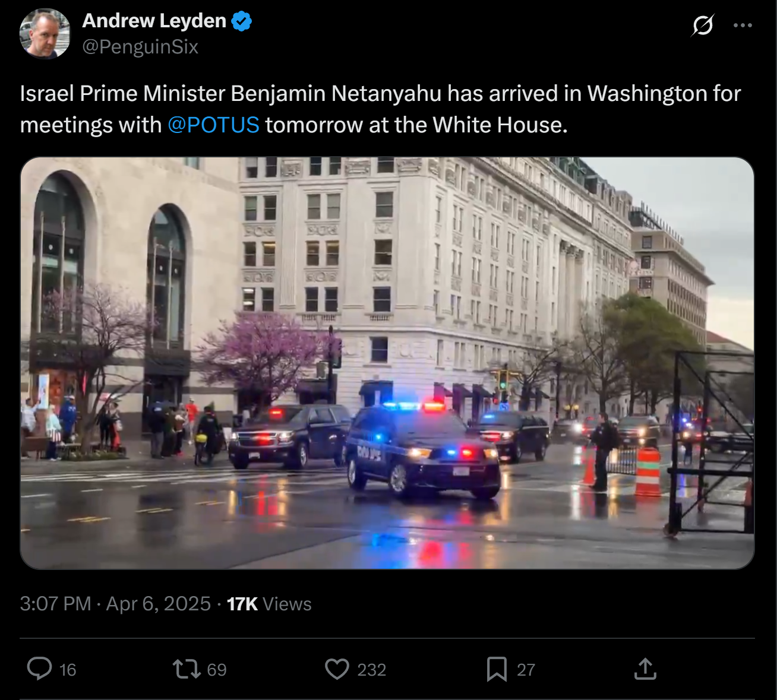Click the 16 replies count

tap(68, 670)
